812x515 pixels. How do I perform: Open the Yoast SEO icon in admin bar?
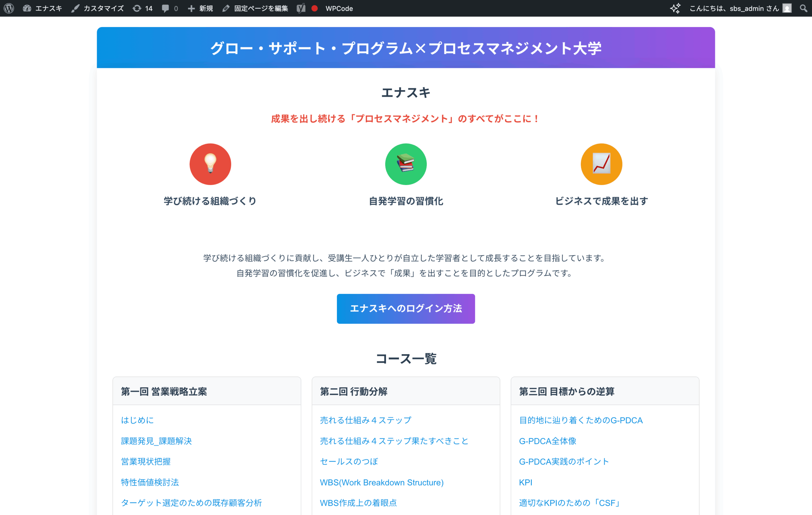(301, 8)
